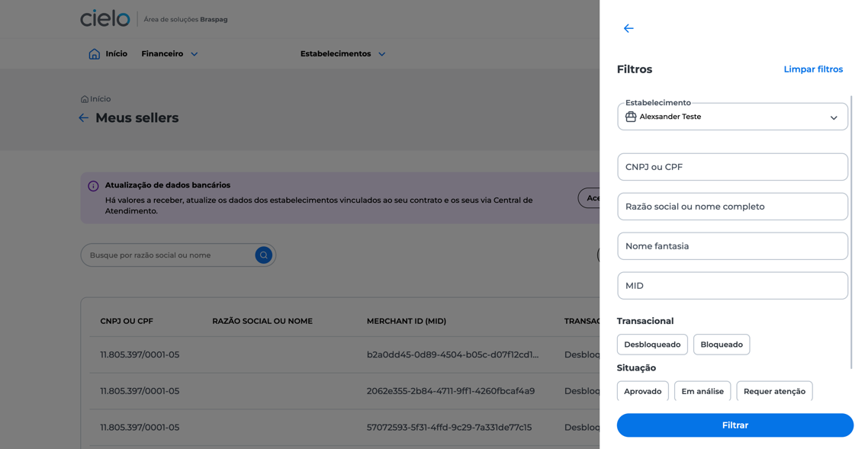
Task: Click the Razão social ou nome completo field
Action: (732, 207)
